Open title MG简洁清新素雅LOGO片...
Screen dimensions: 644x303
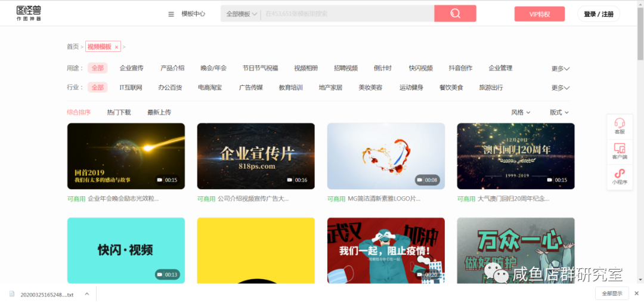point(384,199)
